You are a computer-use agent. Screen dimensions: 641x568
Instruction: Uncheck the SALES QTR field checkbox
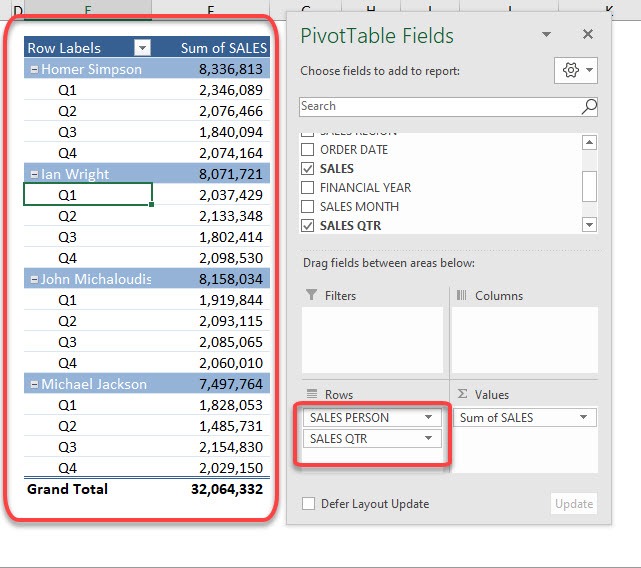click(x=307, y=225)
